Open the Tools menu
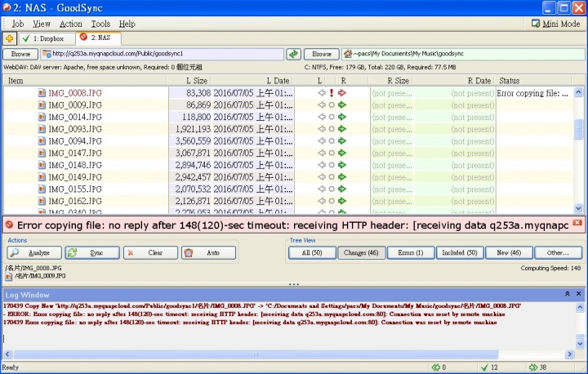Viewport: 588px width, 374px height. [x=100, y=24]
